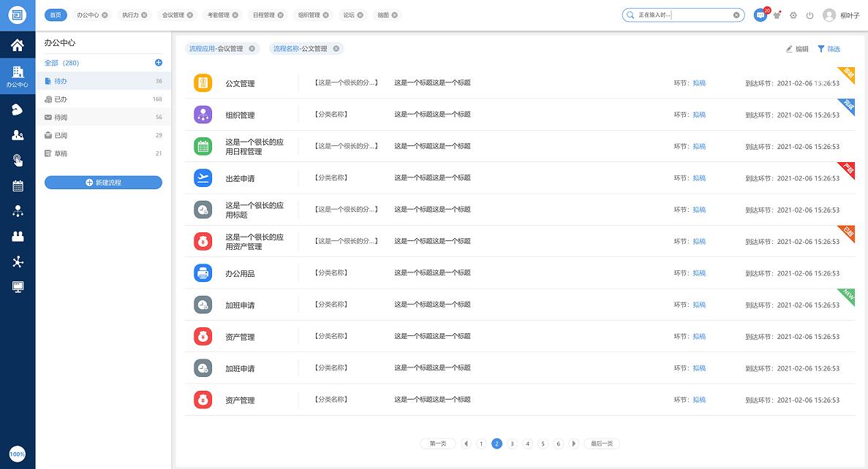This screenshot has width=868, height=469.
Task: Open the calendar icon in the left sidebar
Action: (18, 185)
